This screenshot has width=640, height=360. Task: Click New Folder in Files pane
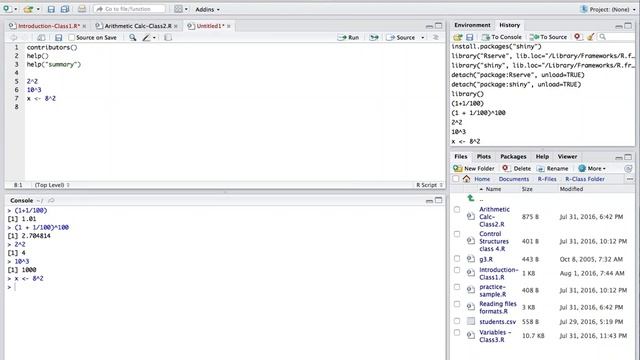[474, 169]
